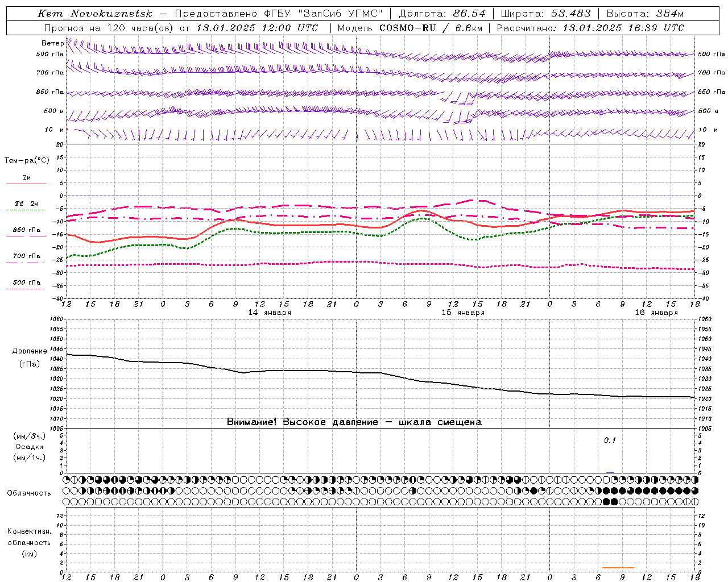This screenshot has width=728, height=582.
Task: Click the 500 м wind level label on left
Action: click(x=54, y=111)
